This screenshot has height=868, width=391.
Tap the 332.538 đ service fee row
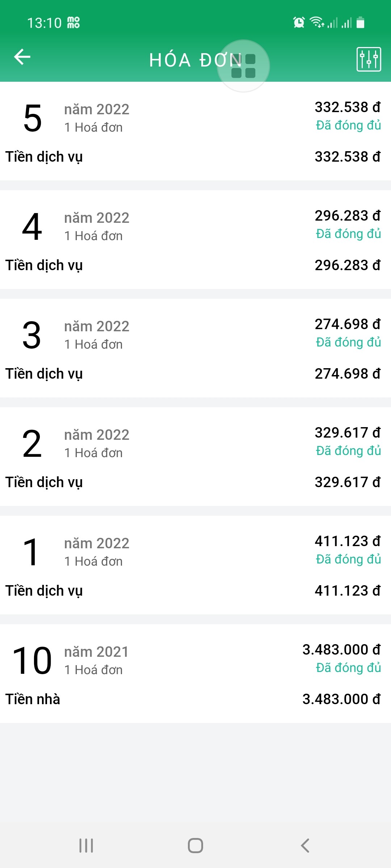pyautogui.click(x=195, y=157)
